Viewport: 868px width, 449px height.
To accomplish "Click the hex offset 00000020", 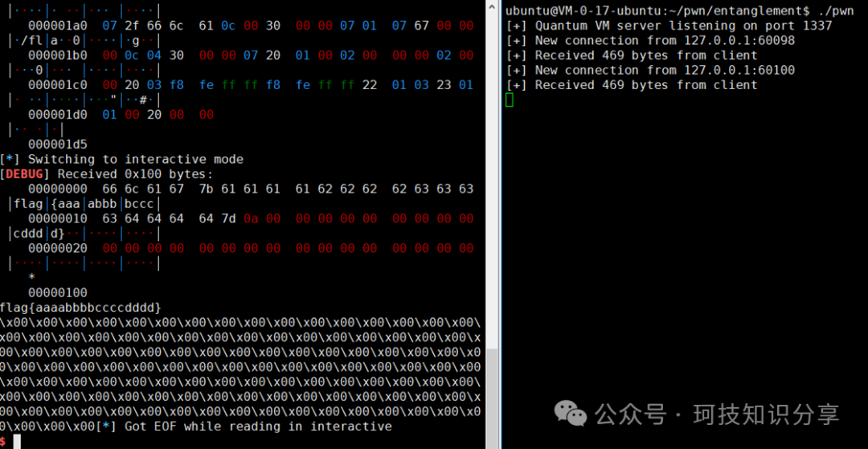I will (x=58, y=248).
